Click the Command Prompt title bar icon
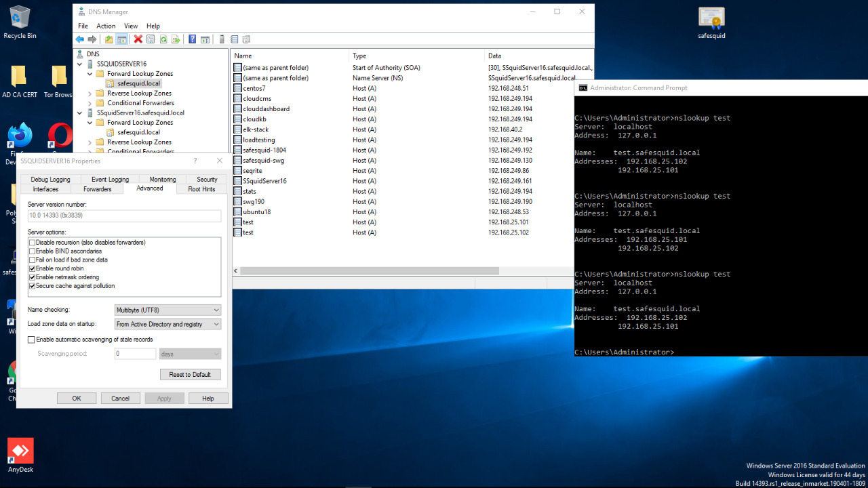The width and height of the screenshot is (868, 488). coord(583,87)
